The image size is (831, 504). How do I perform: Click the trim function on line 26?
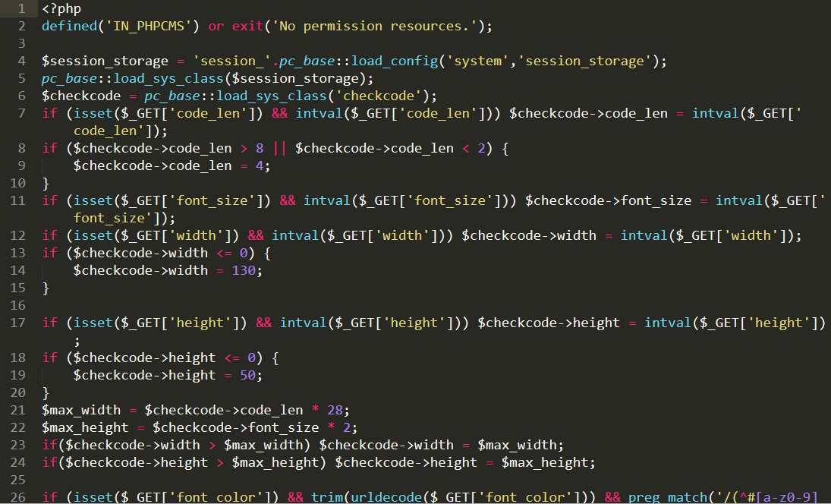pos(327,498)
